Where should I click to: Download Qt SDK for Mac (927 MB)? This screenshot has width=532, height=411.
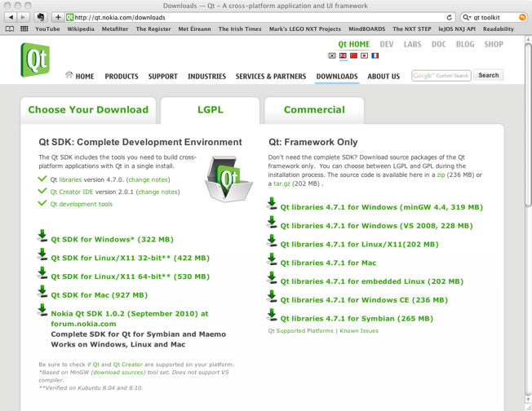99,295
